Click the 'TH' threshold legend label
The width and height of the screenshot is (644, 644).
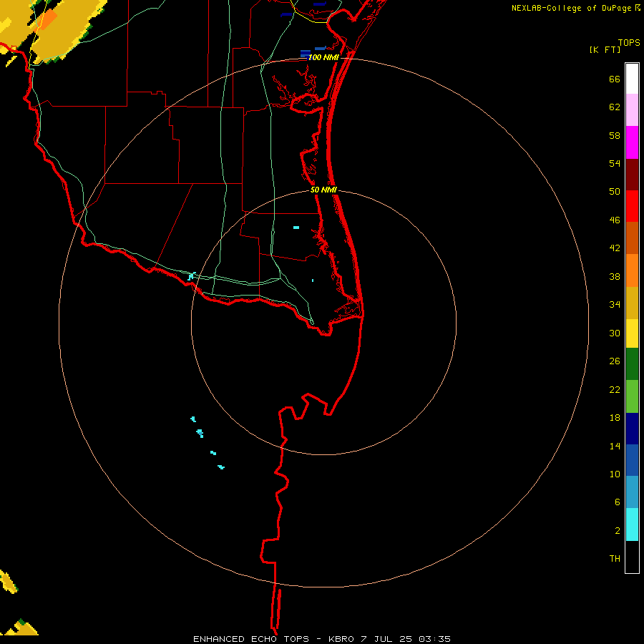(615, 559)
